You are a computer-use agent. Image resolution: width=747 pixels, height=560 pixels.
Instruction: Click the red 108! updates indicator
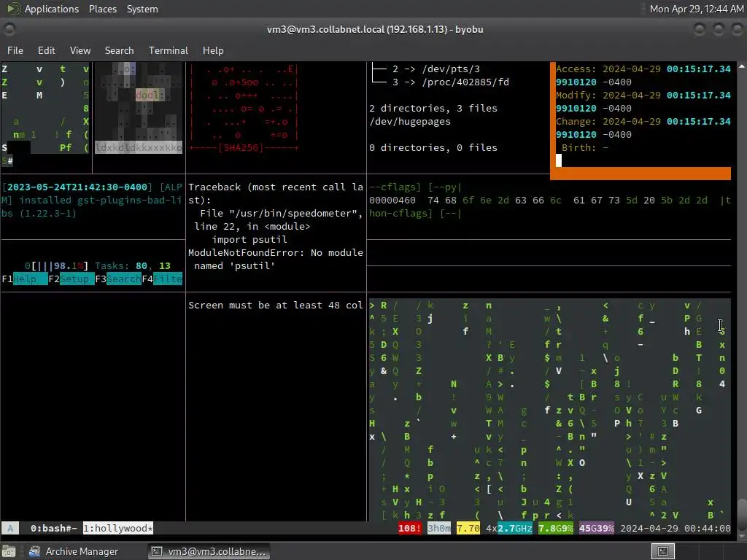click(410, 528)
